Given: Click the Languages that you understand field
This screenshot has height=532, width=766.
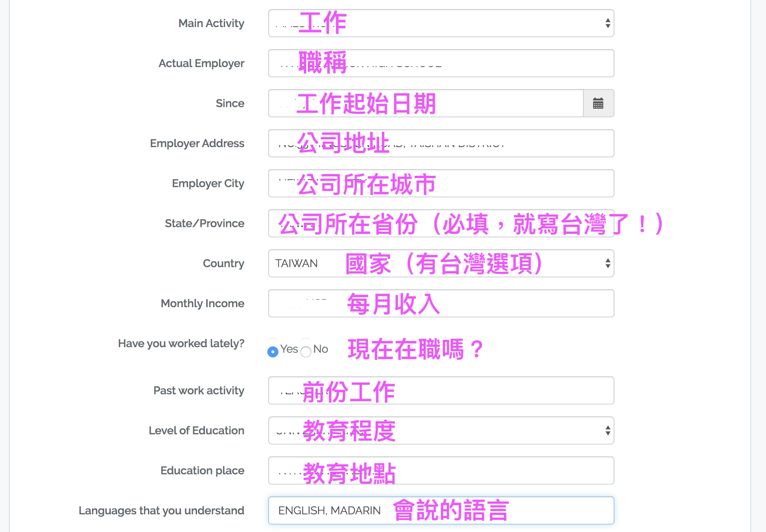Looking at the screenshot, I should (x=441, y=511).
